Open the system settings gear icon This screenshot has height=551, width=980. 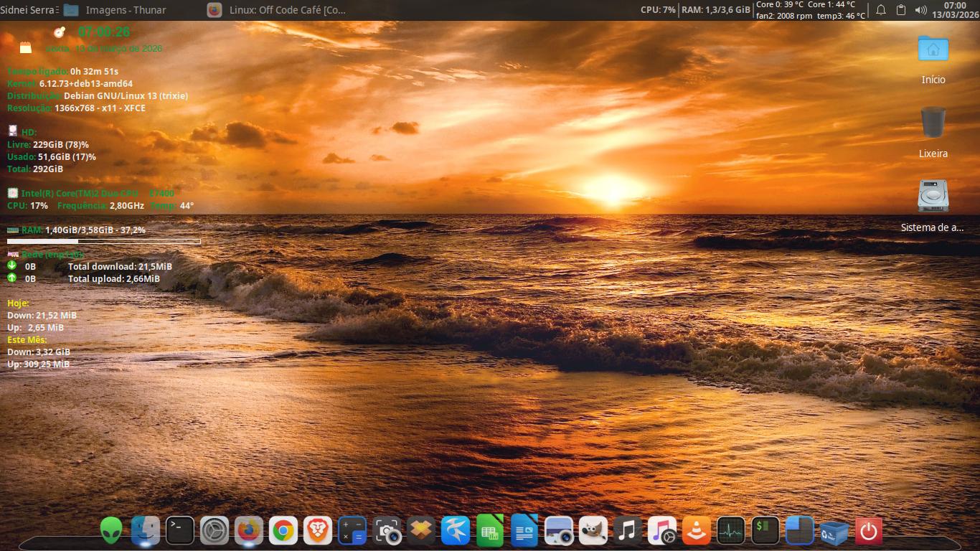point(215,531)
